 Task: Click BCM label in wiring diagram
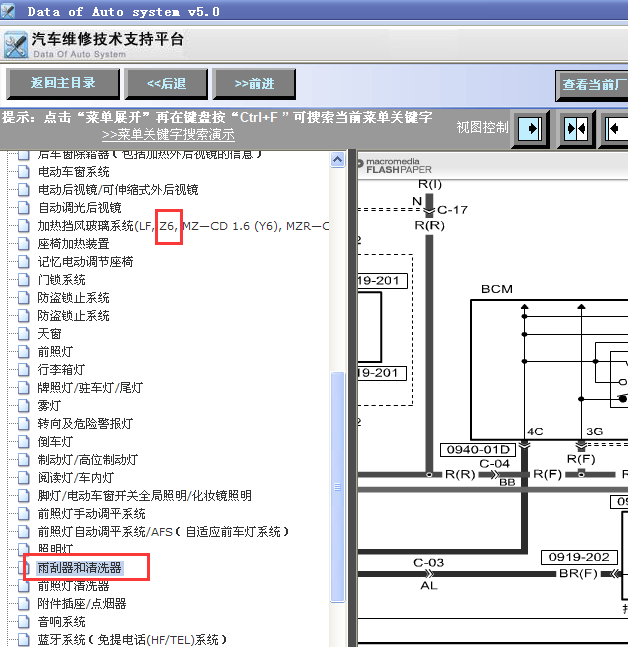pyautogui.click(x=497, y=289)
